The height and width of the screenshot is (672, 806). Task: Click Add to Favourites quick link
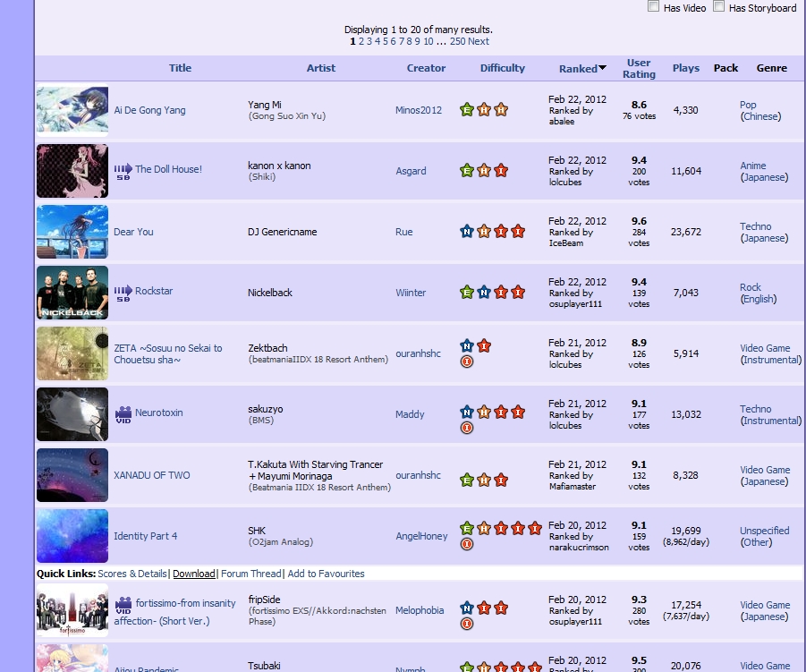click(326, 574)
